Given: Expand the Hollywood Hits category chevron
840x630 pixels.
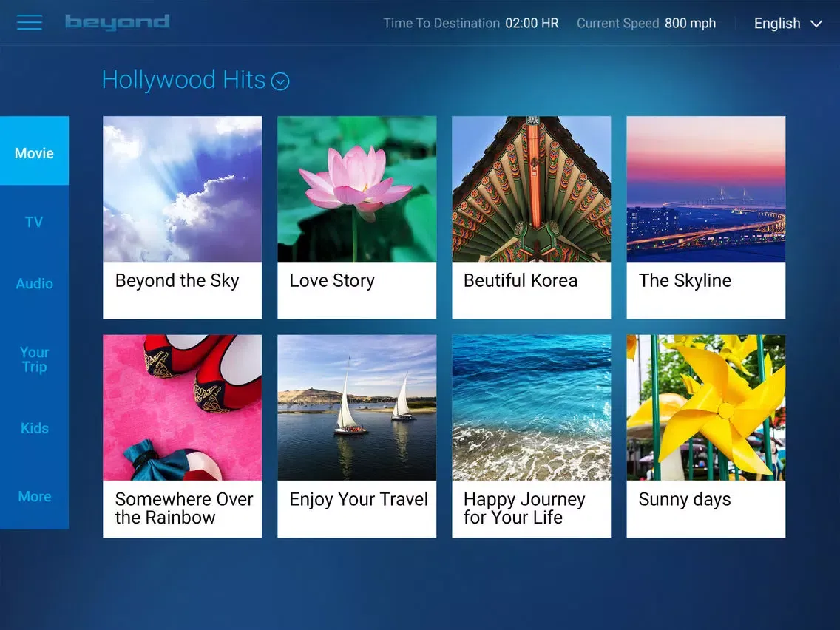Looking at the screenshot, I should (x=280, y=81).
